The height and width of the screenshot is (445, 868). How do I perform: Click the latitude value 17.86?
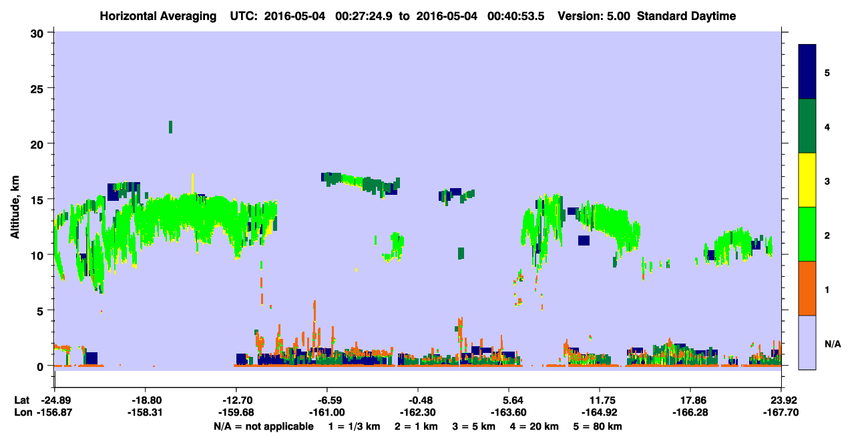(690, 400)
